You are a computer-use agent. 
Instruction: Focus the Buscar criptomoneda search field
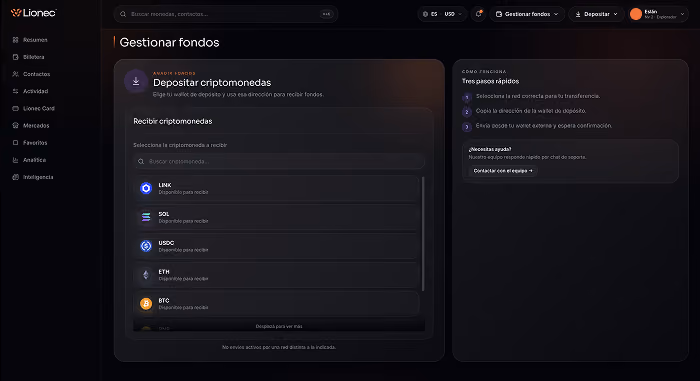(279, 161)
